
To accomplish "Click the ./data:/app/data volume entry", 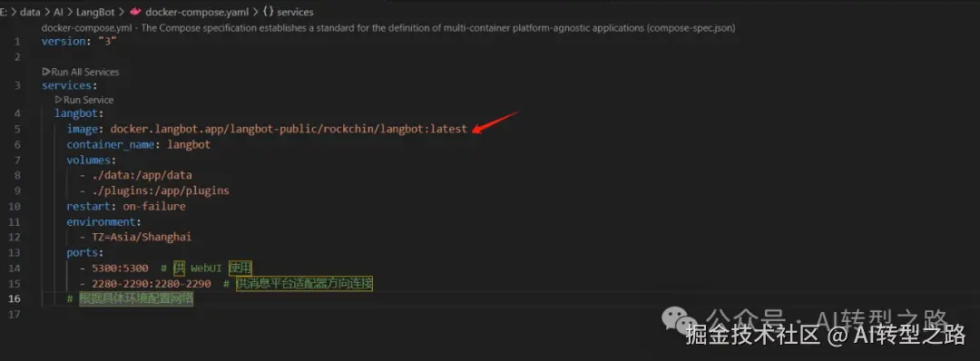I will (142, 175).
